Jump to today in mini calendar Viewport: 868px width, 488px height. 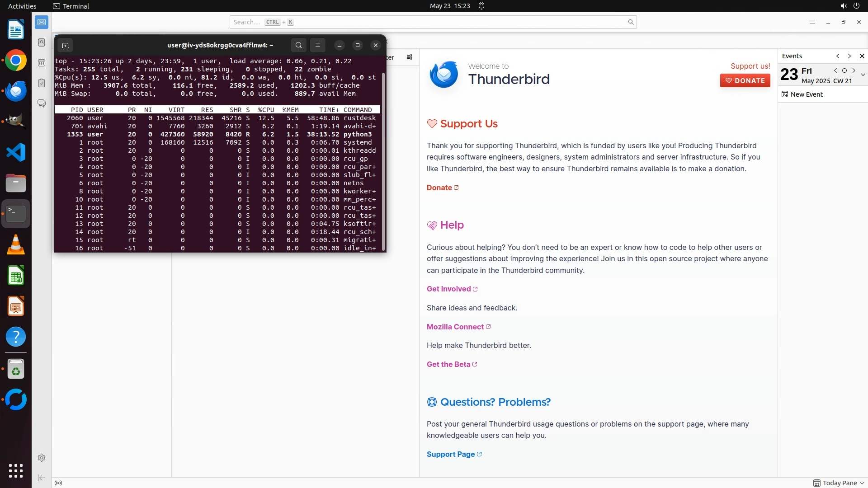(844, 70)
